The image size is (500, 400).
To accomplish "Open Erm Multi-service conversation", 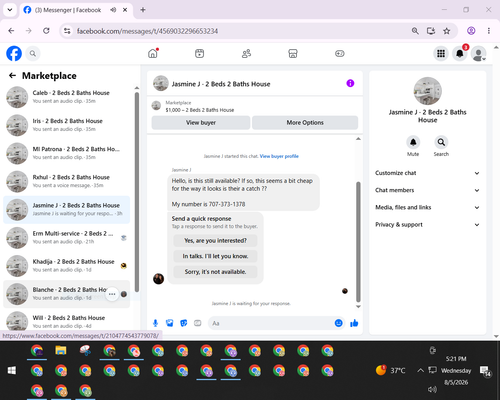I will click(67, 237).
